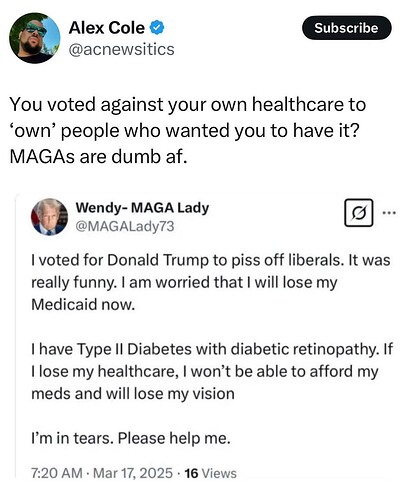The width and height of the screenshot is (409, 500).
Task: Open the Alex Cole display name link
Action: point(107,28)
